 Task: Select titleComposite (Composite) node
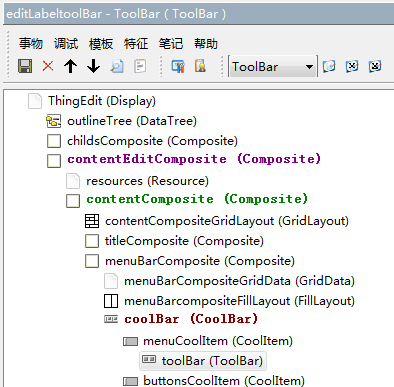tap(184, 241)
